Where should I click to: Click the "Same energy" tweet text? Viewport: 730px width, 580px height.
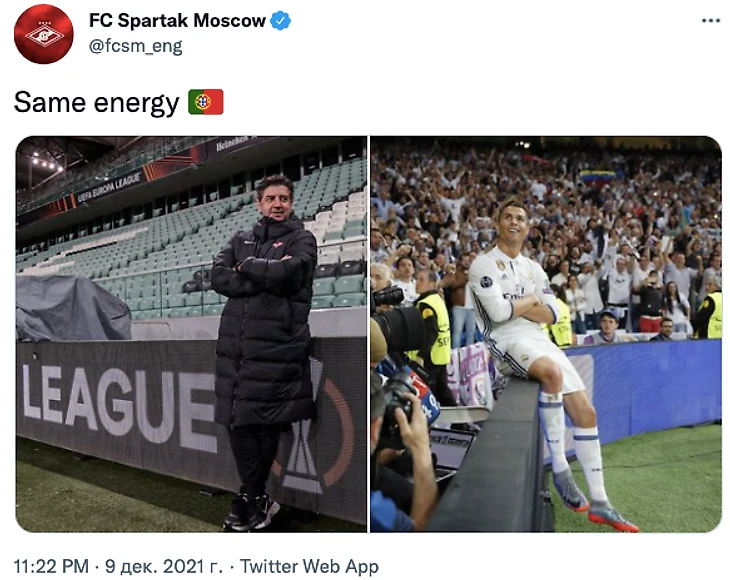(x=96, y=102)
